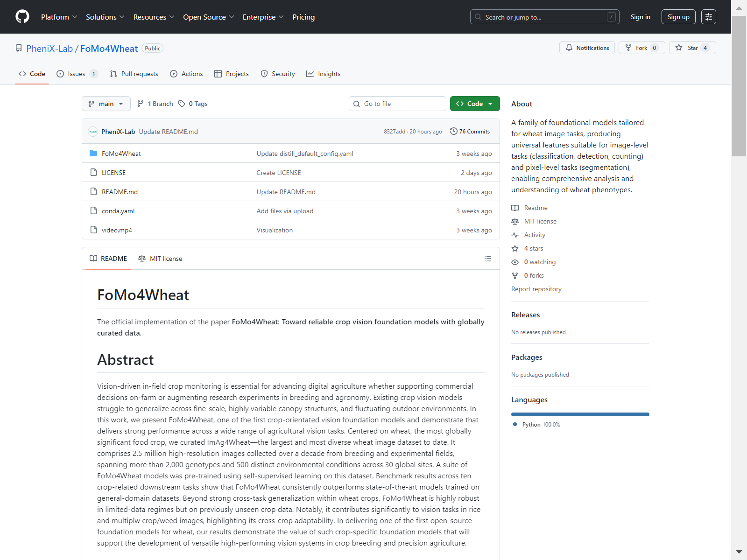
Task: Open the video.mp4 file name
Action: click(x=117, y=230)
